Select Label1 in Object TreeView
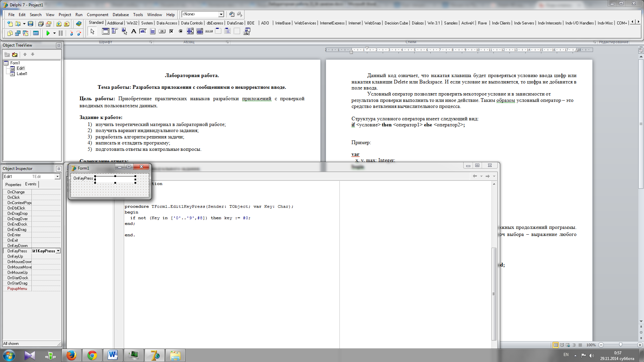 (22, 74)
